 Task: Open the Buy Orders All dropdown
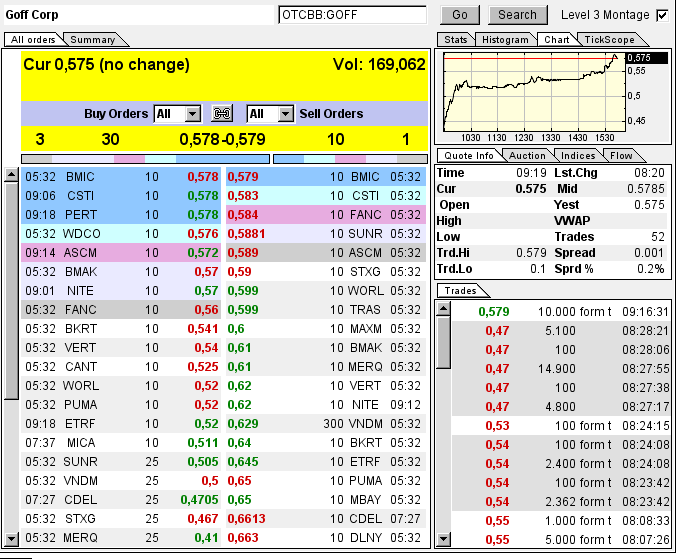pyautogui.click(x=177, y=114)
